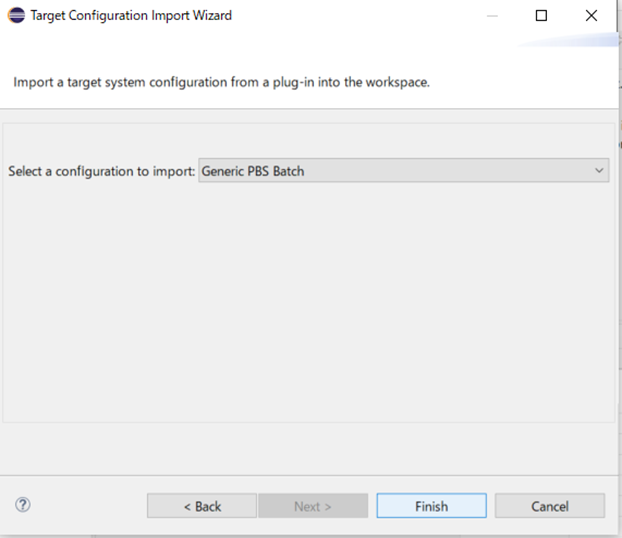Open help via the question mark icon

(23, 505)
